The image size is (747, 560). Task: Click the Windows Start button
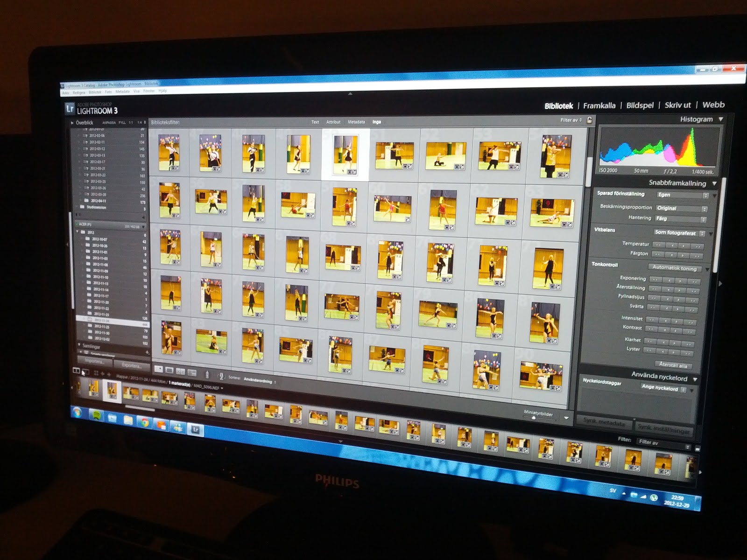[x=77, y=413]
